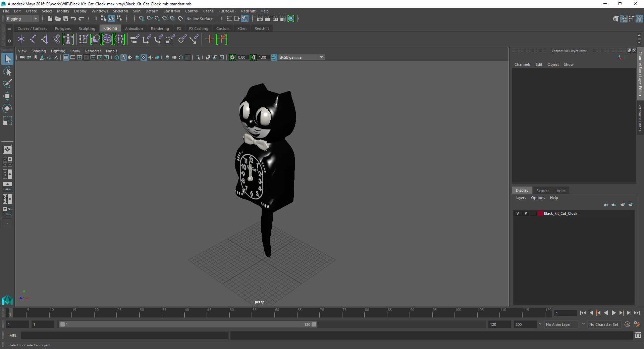Choose the Move tool in toolbox
644x349 pixels.
7,96
